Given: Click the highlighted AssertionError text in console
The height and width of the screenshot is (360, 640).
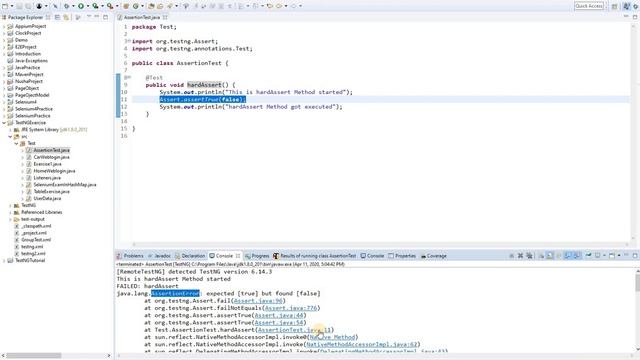Looking at the screenshot, I should pyautogui.click(x=175, y=293).
